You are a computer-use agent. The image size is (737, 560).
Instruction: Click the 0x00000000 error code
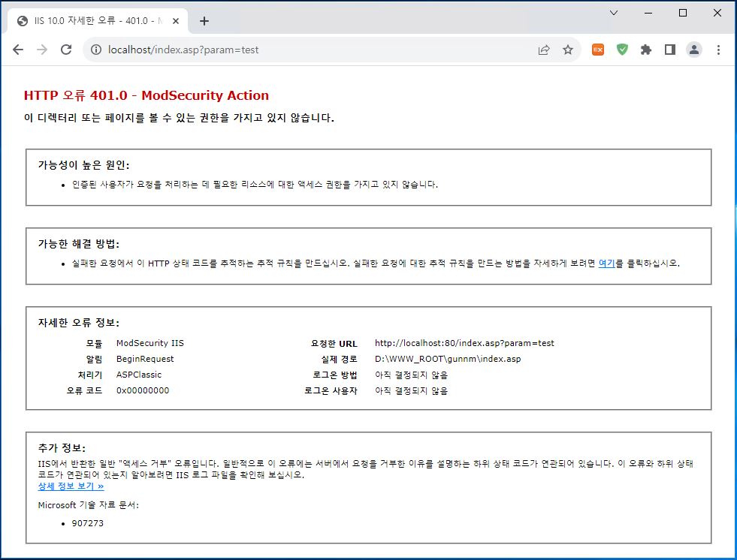point(143,390)
